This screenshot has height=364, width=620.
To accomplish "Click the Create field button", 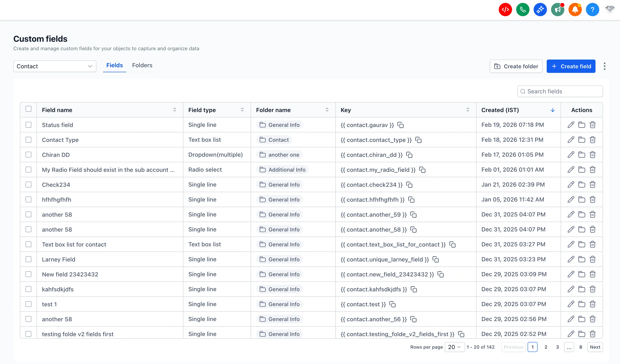I will pos(571,66).
